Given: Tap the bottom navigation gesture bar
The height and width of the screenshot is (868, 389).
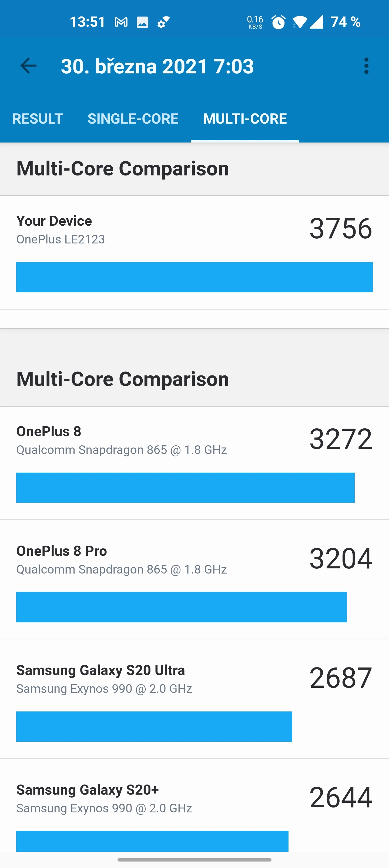Looking at the screenshot, I should pos(194,860).
